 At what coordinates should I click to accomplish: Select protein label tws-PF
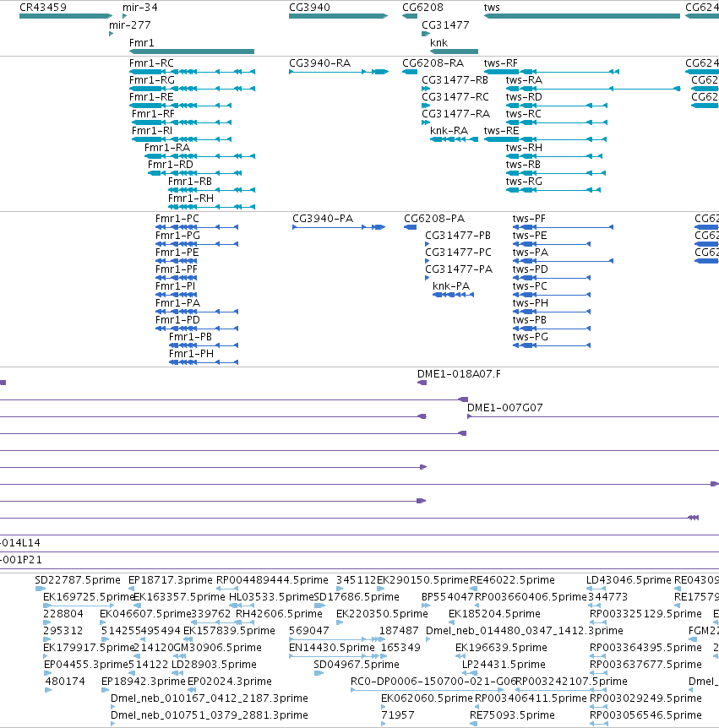coord(529,218)
